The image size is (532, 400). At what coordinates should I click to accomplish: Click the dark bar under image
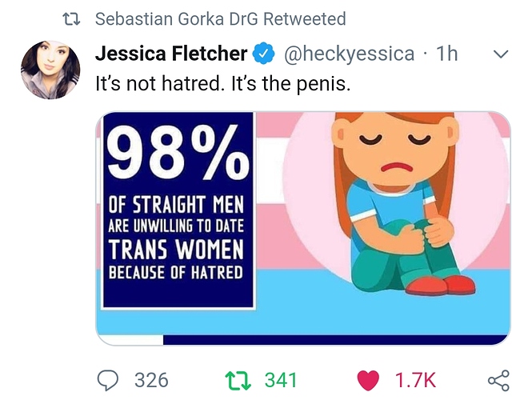[x=336, y=340]
